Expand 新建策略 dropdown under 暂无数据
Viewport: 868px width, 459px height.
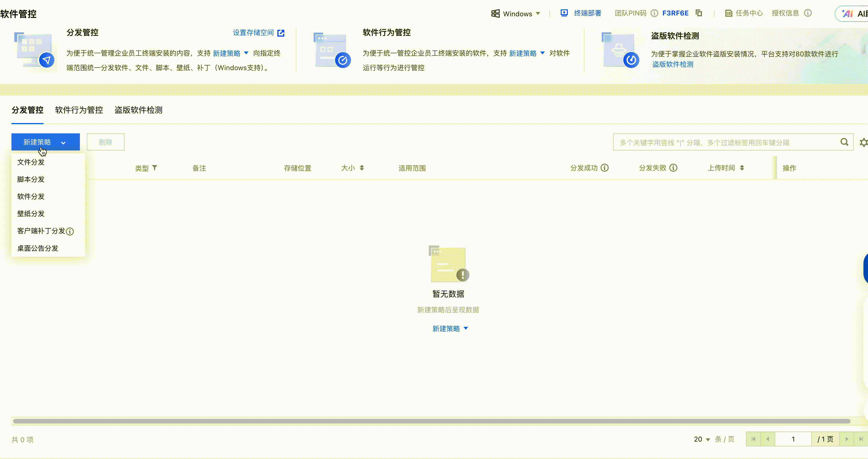pyautogui.click(x=450, y=328)
